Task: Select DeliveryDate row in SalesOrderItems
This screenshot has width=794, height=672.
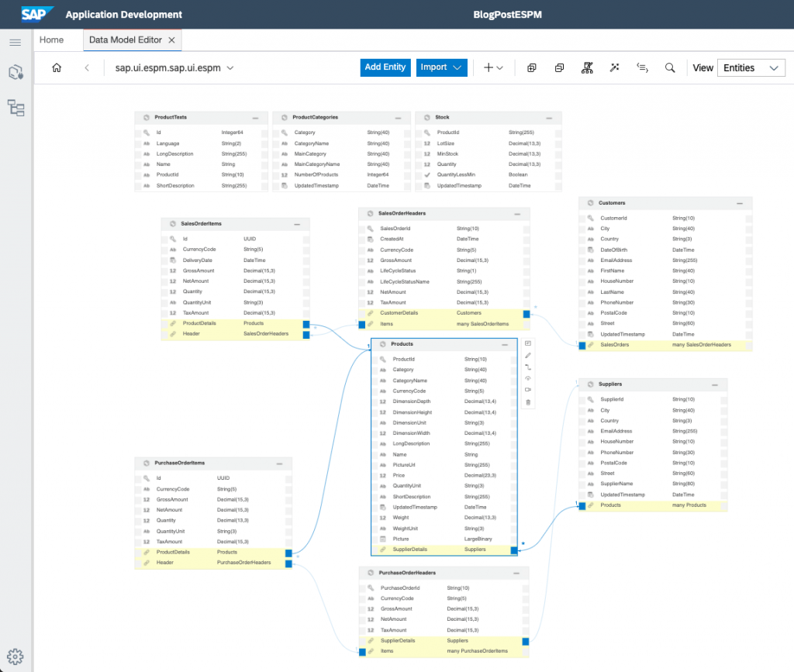Action: [236, 260]
